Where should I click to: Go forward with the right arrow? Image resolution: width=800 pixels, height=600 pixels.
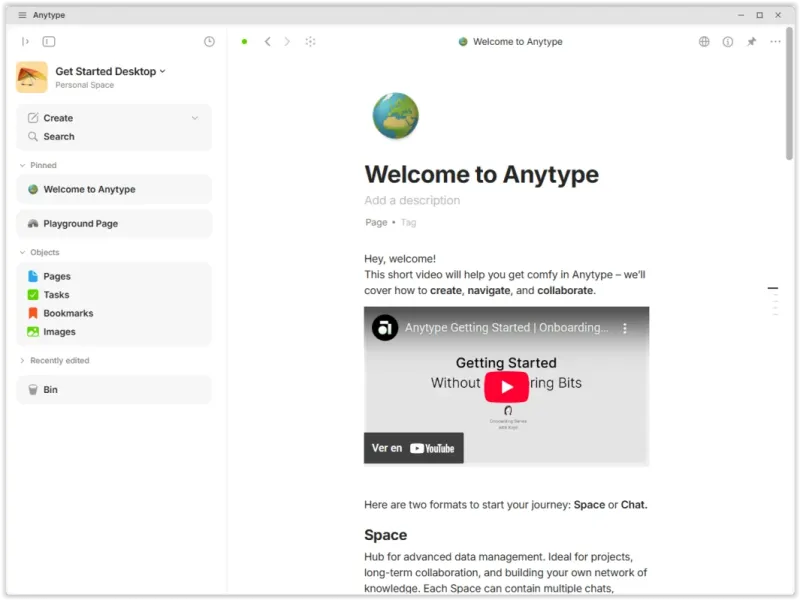(x=287, y=41)
